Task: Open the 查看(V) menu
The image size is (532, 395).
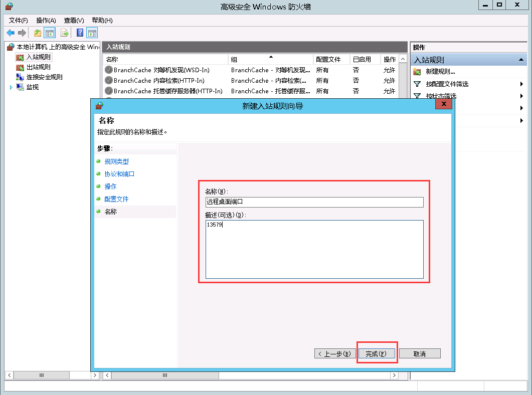Action: tap(74, 21)
